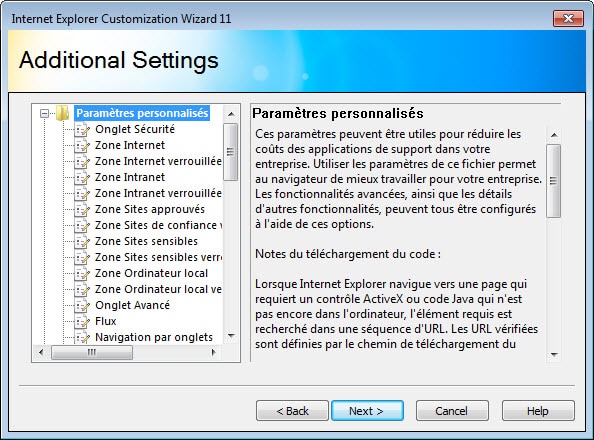
Task: Click the Onglet Sécurité policy icon
Action: coord(82,130)
